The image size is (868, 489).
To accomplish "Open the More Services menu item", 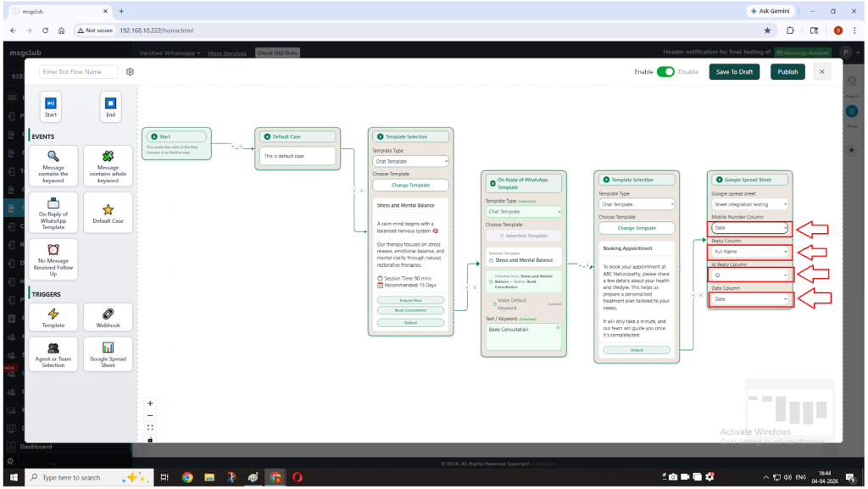I will click(227, 53).
